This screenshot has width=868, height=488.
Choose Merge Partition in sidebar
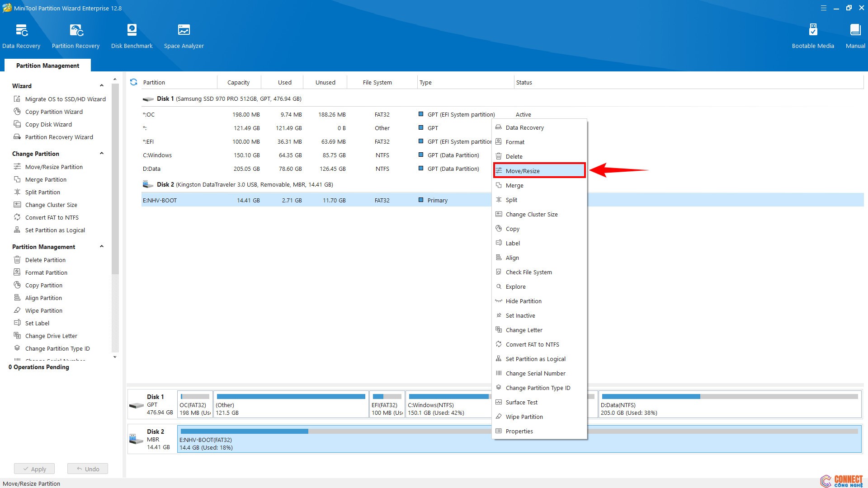click(40, 179)
